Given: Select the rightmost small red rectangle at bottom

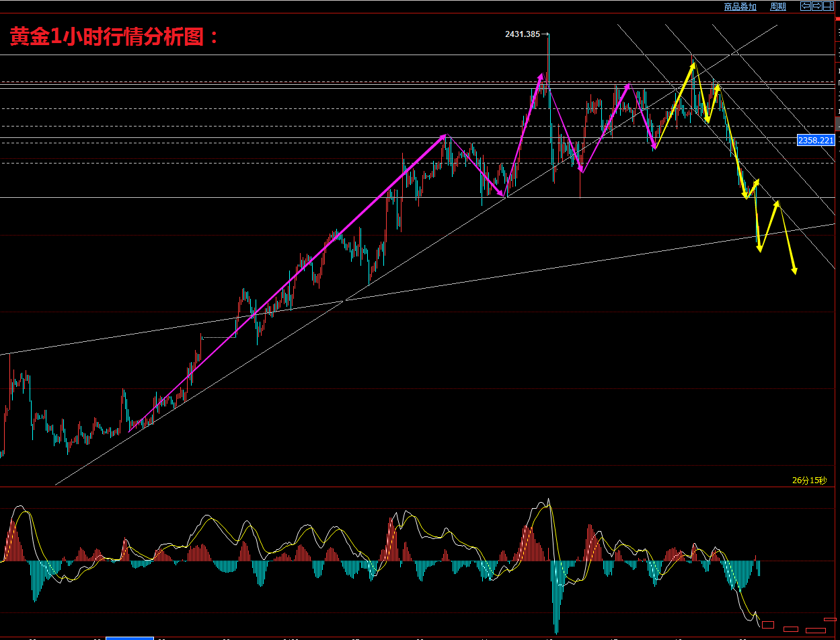Looking at the screenshot, I should pos(831,619).
